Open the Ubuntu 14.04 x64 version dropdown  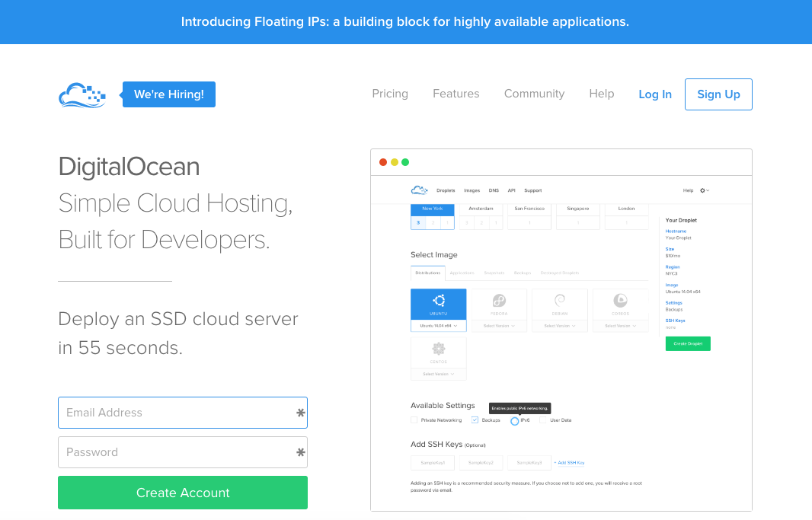pyautogui.click(x=438, y=326)
